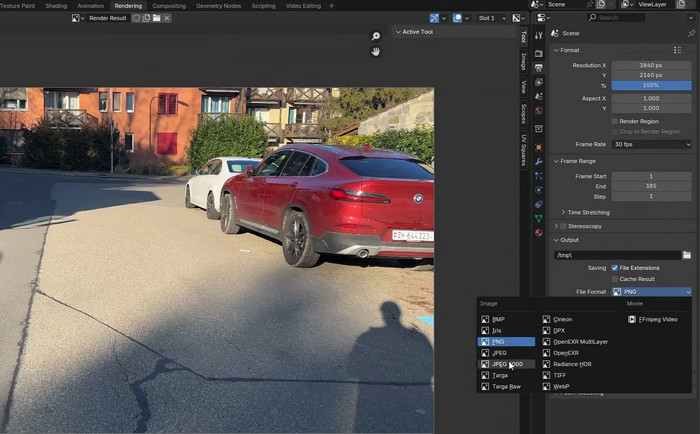
Task: Switch to the Video Editing workspace tab
Action: (x=303, y=6)
